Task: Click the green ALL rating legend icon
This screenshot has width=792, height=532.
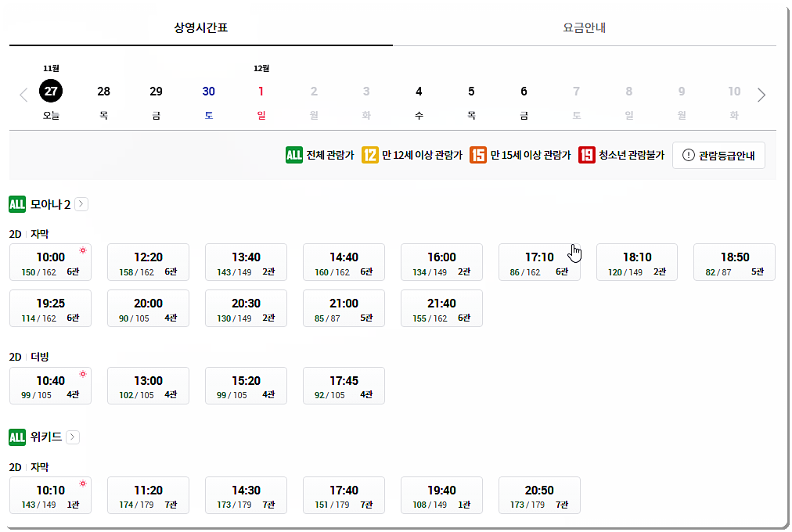Action: [x=293, y=154]
